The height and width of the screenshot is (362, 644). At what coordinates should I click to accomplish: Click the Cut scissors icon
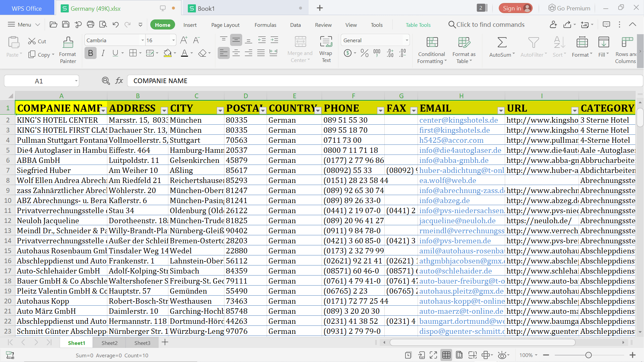(32, 41)
